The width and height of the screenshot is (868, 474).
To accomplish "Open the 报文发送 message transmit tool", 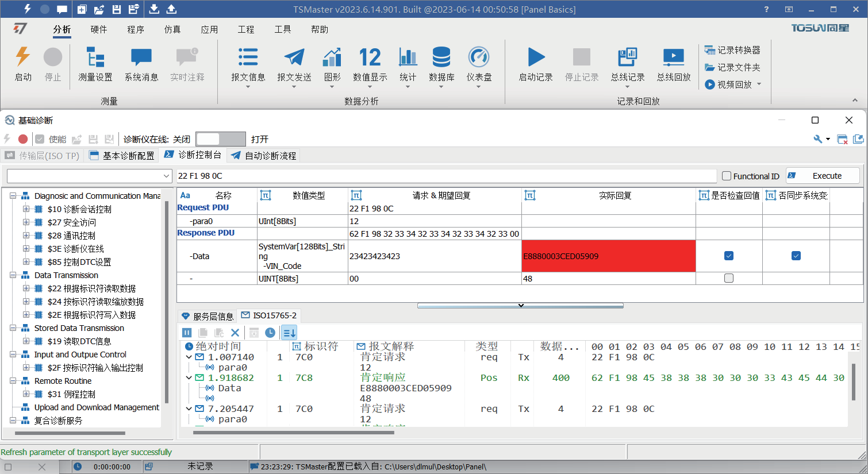I will (x=294, y=57).
